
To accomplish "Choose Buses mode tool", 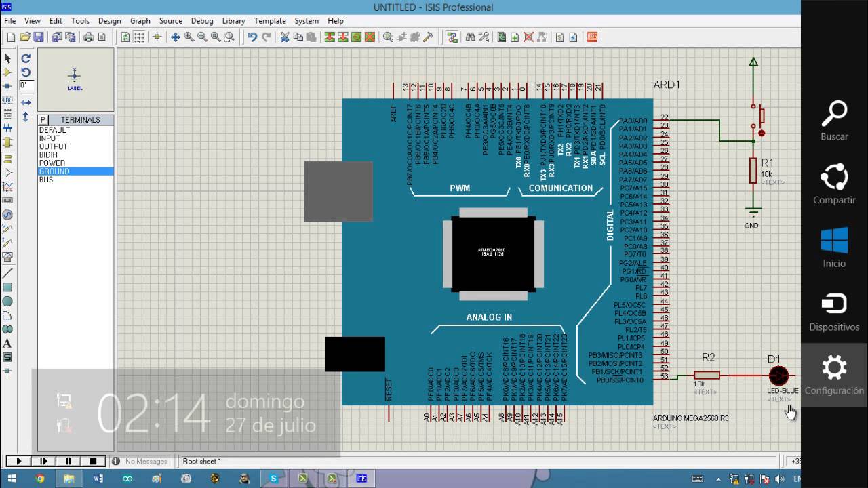I will [7, 127].
